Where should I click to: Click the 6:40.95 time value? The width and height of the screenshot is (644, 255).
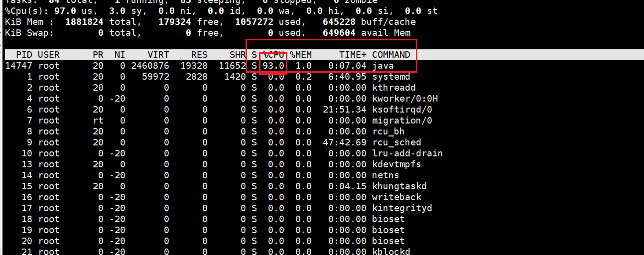(347, 77)
